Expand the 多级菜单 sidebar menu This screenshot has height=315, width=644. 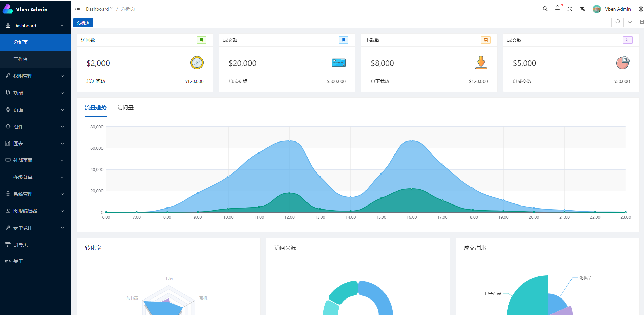click(35, 177)
